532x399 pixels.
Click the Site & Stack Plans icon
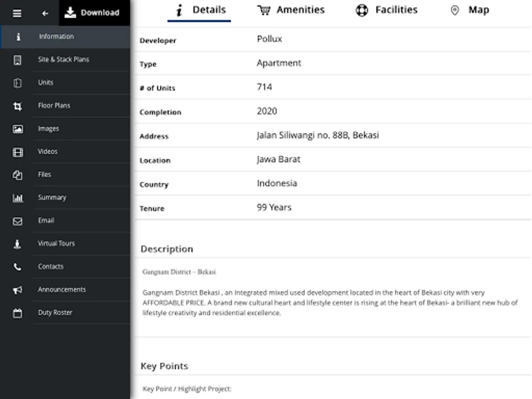pyautogui.click(x=18, y=60)
